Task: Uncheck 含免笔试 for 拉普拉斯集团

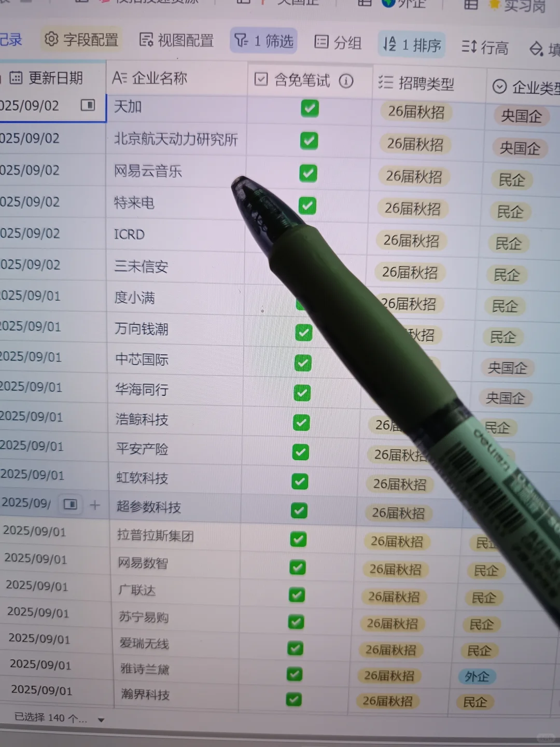Action: (x=298, y=539)
